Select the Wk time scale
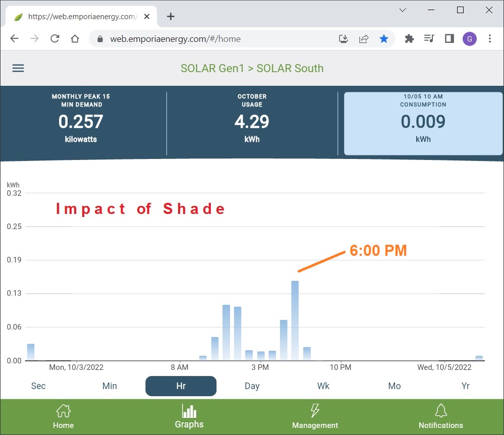 click(323, 386)
